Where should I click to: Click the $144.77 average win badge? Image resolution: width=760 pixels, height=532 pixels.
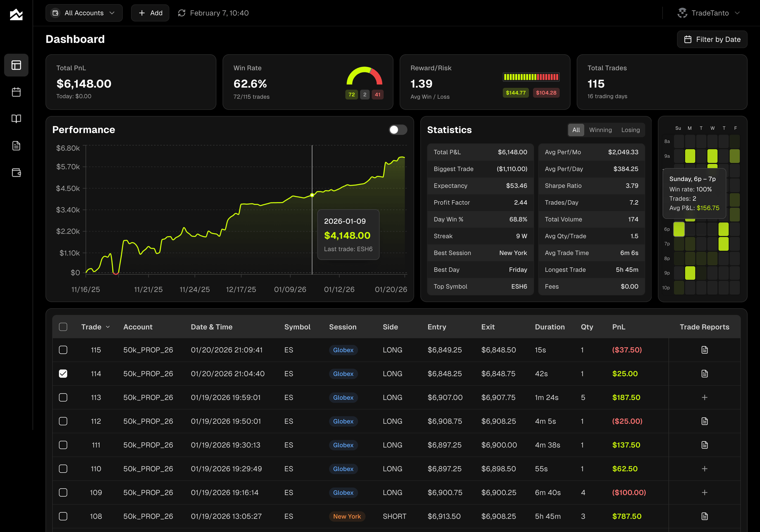pyautogui.click(x=515, y=93)
